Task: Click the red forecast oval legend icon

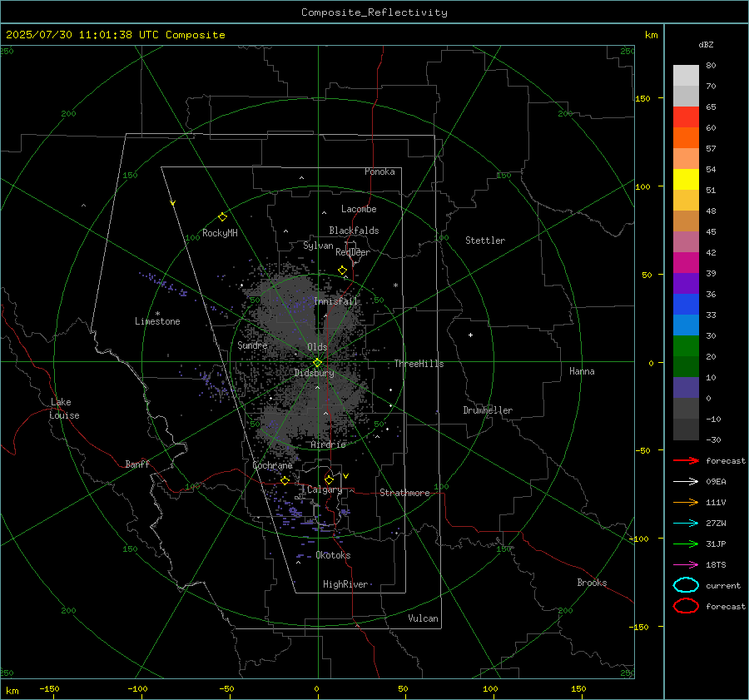Action: click(686, 606)
